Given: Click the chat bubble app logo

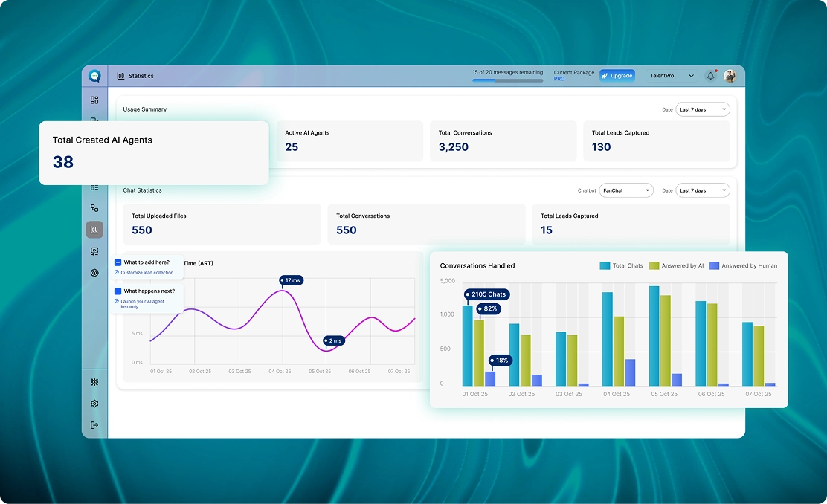Looking at the screenshot, I should tap(95, 76).
